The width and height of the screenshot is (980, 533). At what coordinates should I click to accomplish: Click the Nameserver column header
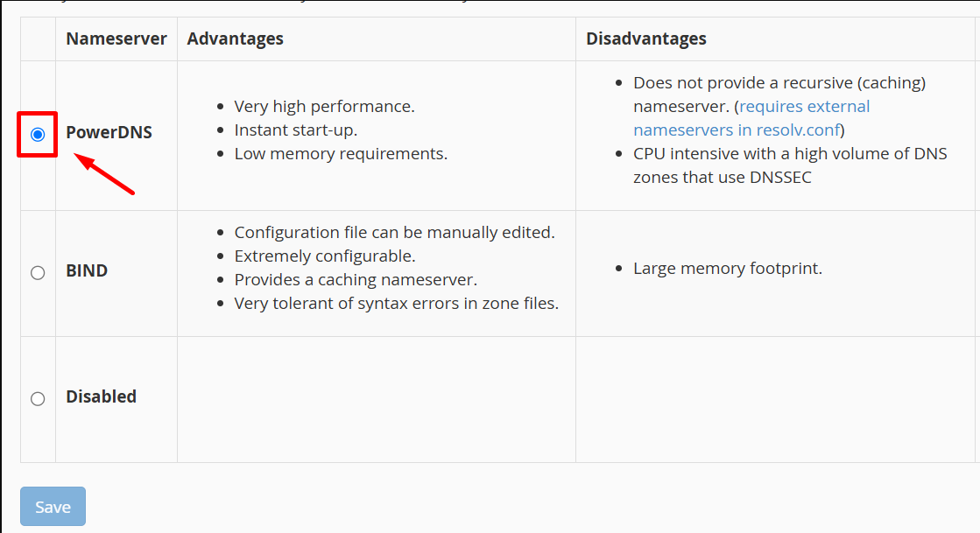tap(116, 39)
